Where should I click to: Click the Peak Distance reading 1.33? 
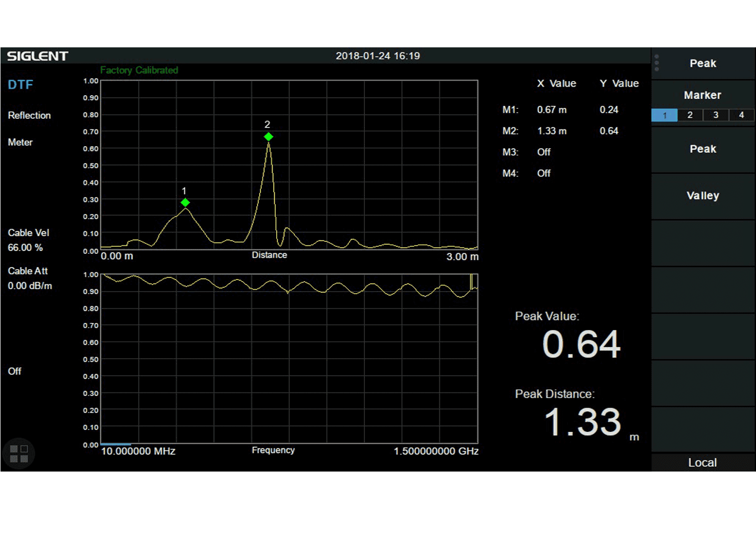coord(583,422)
